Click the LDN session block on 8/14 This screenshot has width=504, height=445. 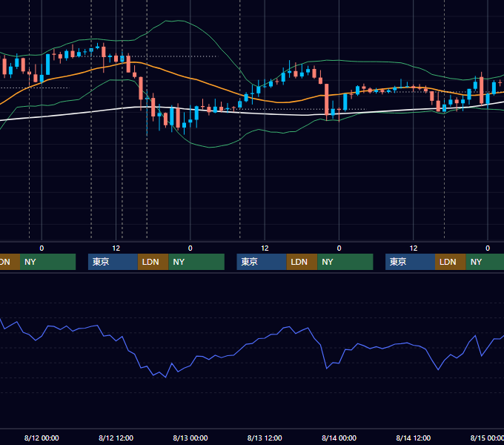point(451,262)
